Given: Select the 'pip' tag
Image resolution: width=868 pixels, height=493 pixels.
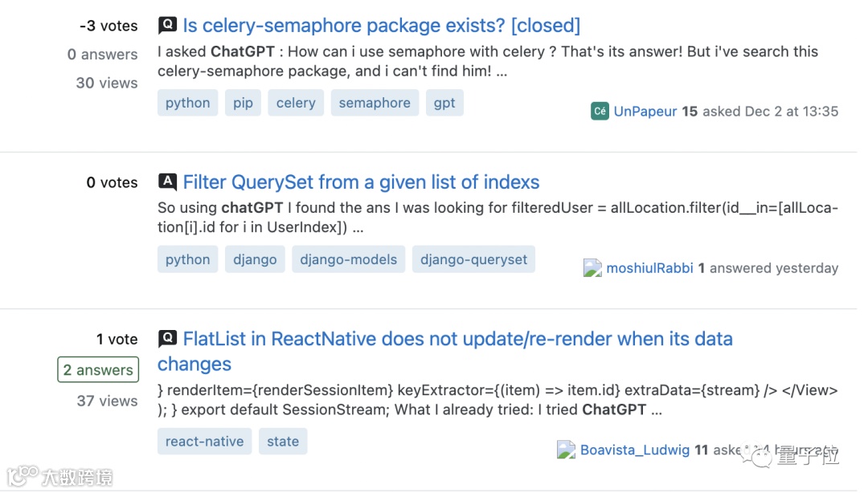Looking at the screenshot, I should [x=243, y=103].
